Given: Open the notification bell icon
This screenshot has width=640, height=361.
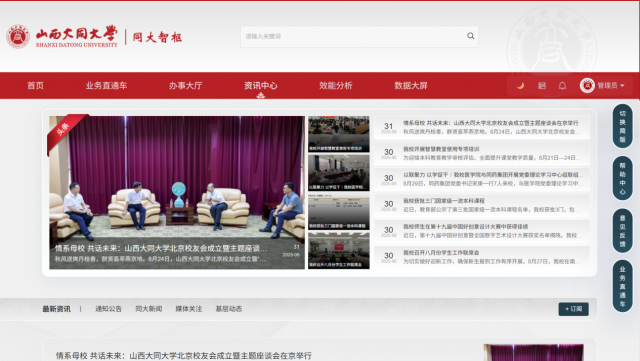Looking at the screenshot, I should click(x=562, y=85).
